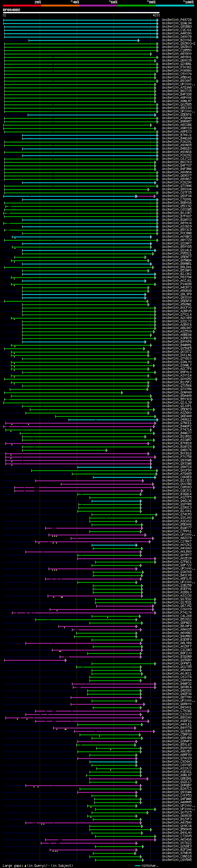Screen dimensions: 197x868
Task: Open hit UniRef100_O49078
Action: pyautogui.click(x=177, y=37)
